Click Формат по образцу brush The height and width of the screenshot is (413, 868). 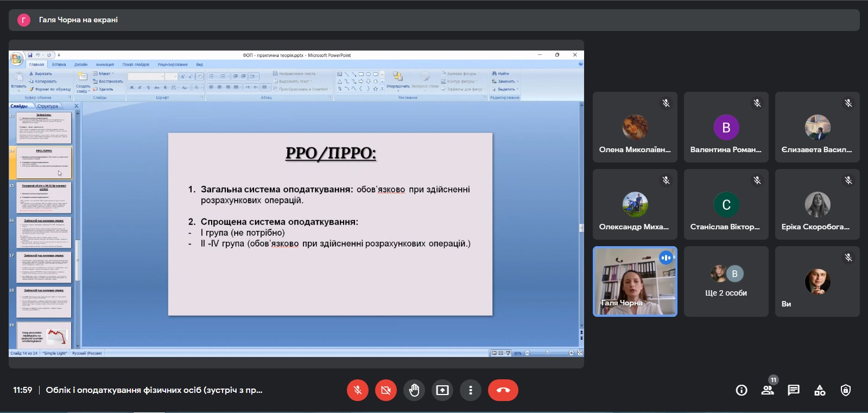point(50,89)
